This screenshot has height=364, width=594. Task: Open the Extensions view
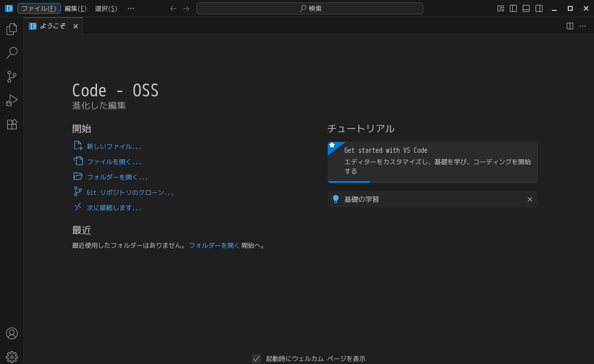(x=12, y=124)
